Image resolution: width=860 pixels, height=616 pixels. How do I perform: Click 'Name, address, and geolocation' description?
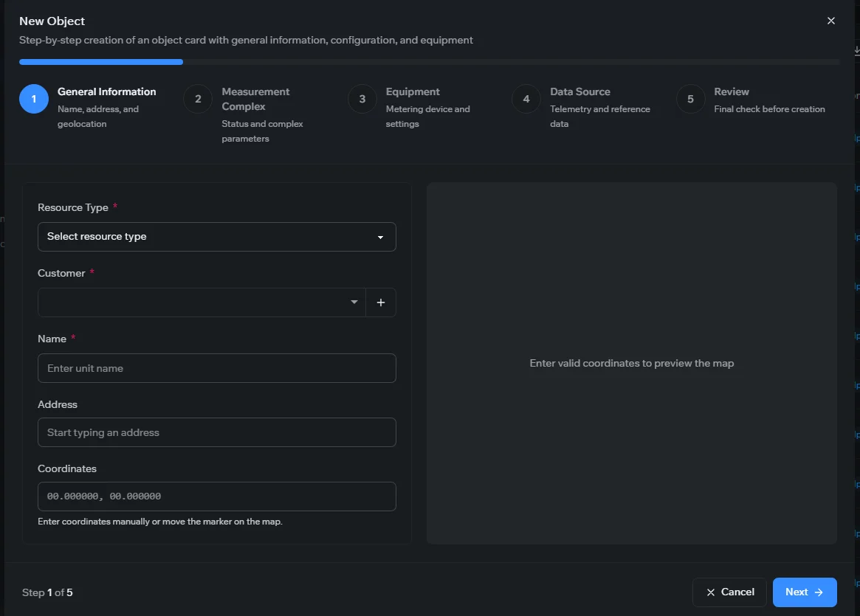click(x=98, y=116)
